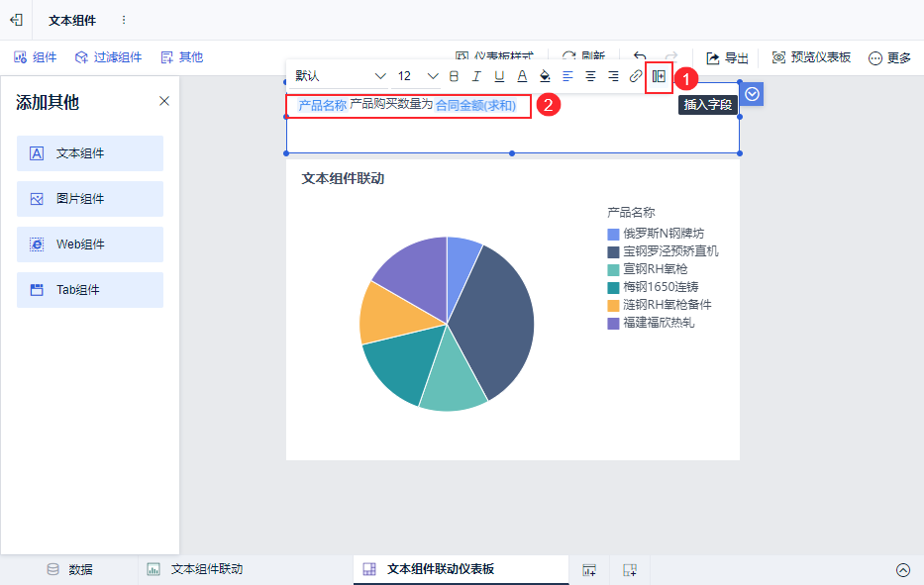The width and height of the screenshot is (924, 585).
Task: Undo the last action
Action: click(x=640, y=56)
